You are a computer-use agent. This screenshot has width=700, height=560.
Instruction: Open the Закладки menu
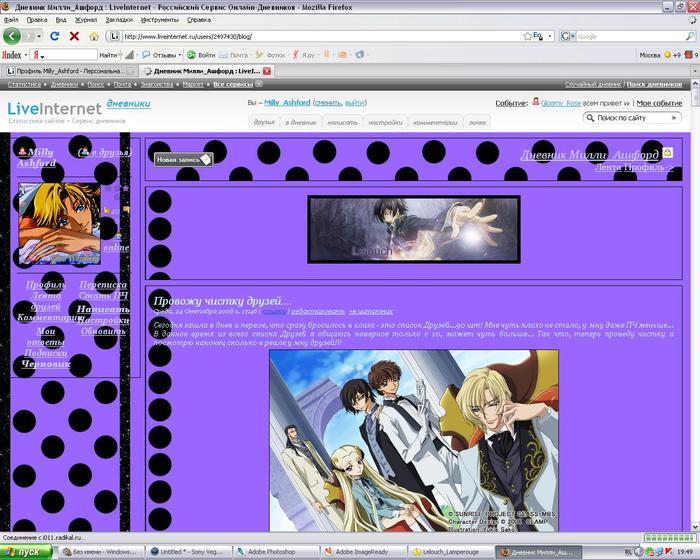click(119, 20)
